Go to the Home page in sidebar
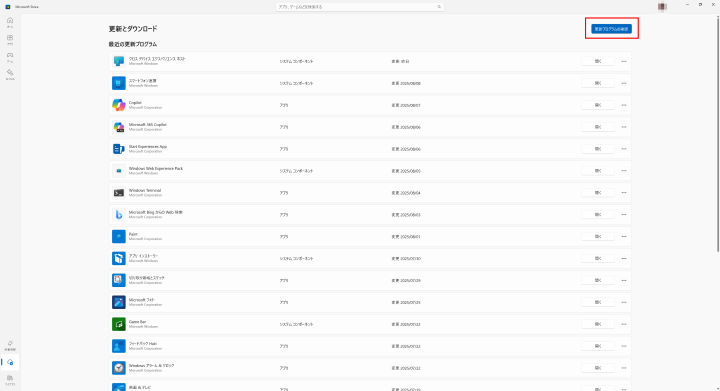Screen dimensions: 720x391 tap(10, 22)
